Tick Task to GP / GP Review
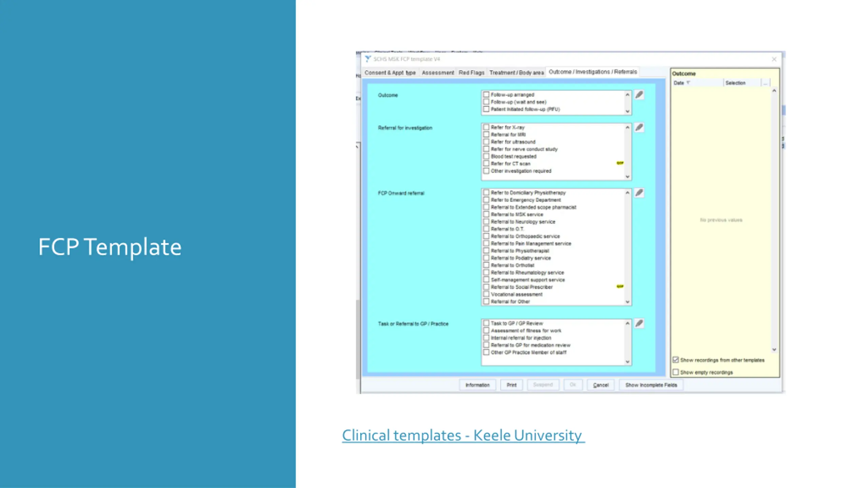This screenshot has height=488, width=868. [x=486, y=323]
